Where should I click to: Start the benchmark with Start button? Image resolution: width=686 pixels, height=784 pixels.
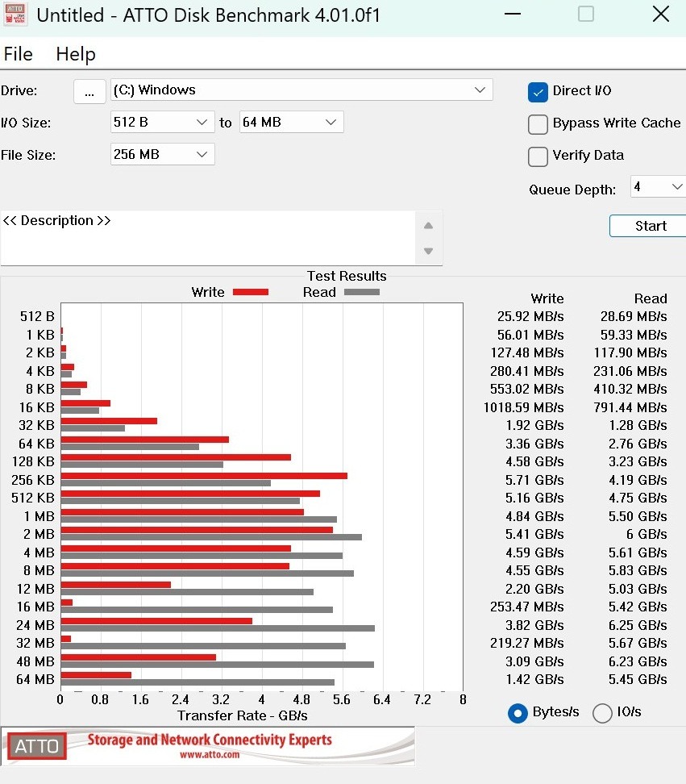point(648,226)
